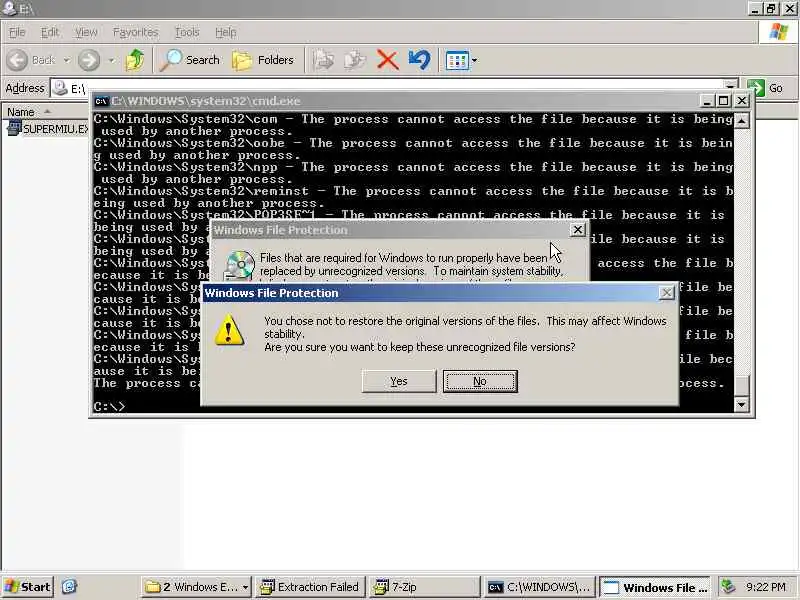Click Yes to keep unrecognized file versions
This screenshot has width=800, height=600.
pyautogui.click(x=398, y=381)
